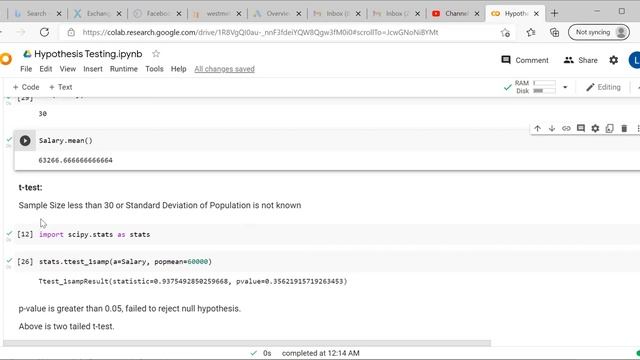Viewport: 640px width, 360px height.
Task: Close the Hypothesis Testing tab
Action: [536, 13]
